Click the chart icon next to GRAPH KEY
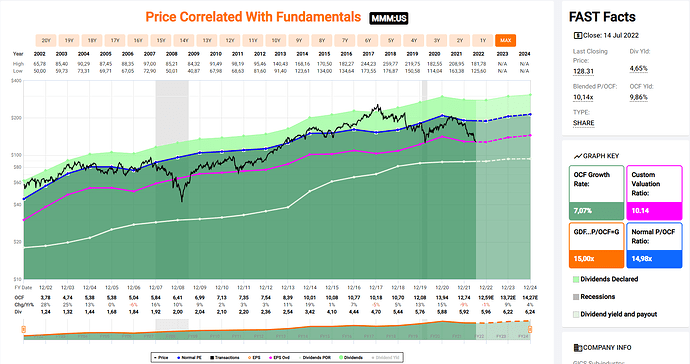This screenshot has width=690, height=364. [577, 156]
